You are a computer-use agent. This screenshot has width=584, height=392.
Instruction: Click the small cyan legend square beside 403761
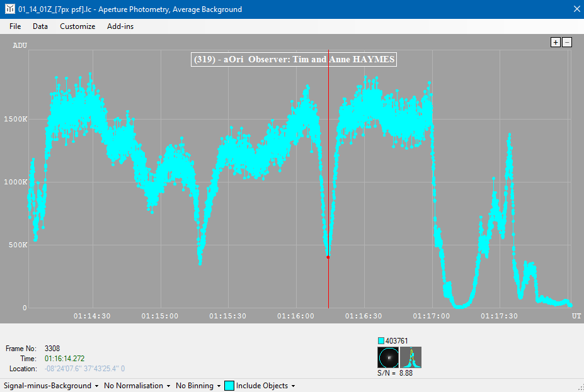(x=381, y=341)
